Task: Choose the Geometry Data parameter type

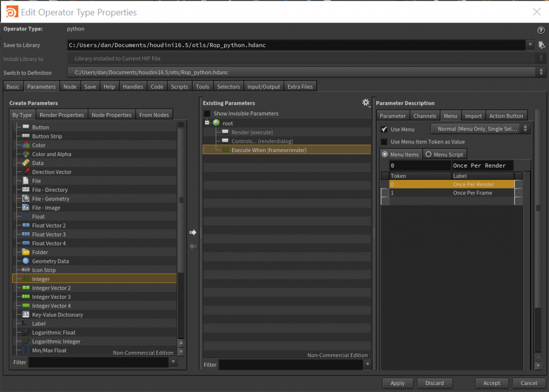Action: pos(50,261)
